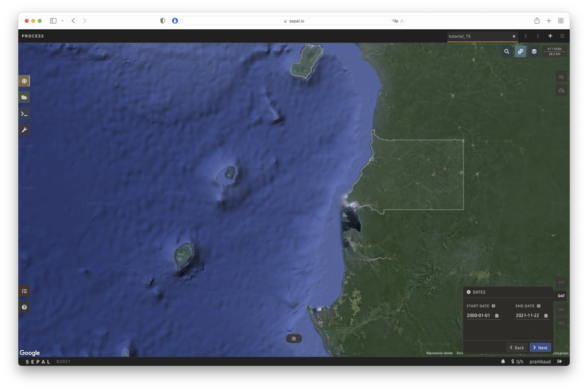The height and width of the screenshot is (390, 588).
Task: Click the Back button in Dates panel
Action: (517, 348)
